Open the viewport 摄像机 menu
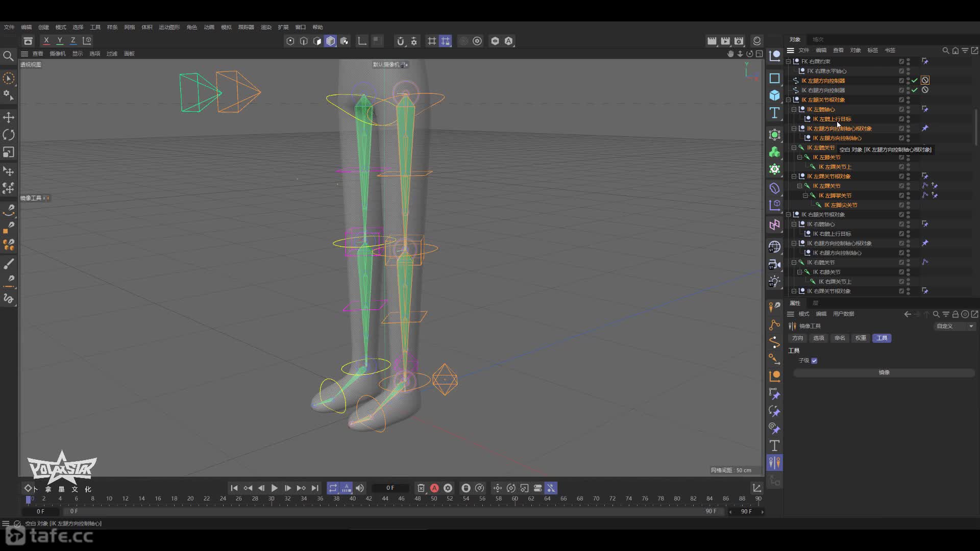This screenshot has height=551, width=980. click(x=58, y=54)
